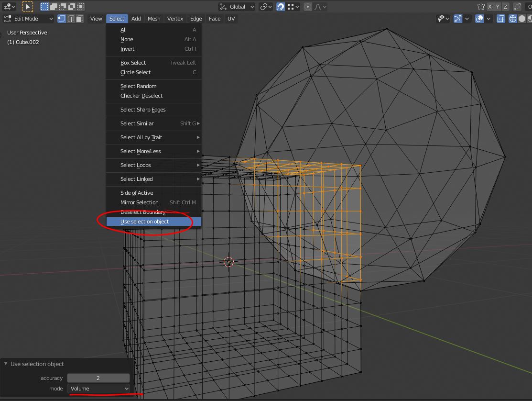Toggle viewport gizmos icon

458,19
